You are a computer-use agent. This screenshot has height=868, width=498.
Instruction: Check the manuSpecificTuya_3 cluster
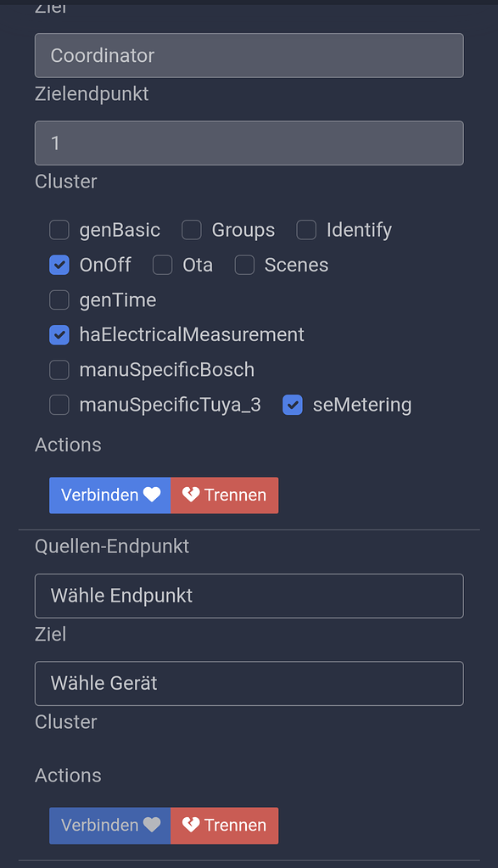tap(59, 405)
